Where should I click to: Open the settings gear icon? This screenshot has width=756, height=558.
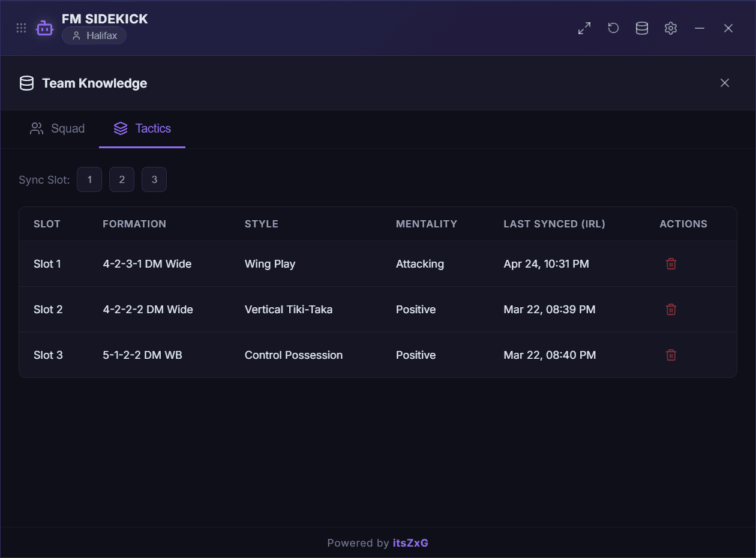coord(670,28)
